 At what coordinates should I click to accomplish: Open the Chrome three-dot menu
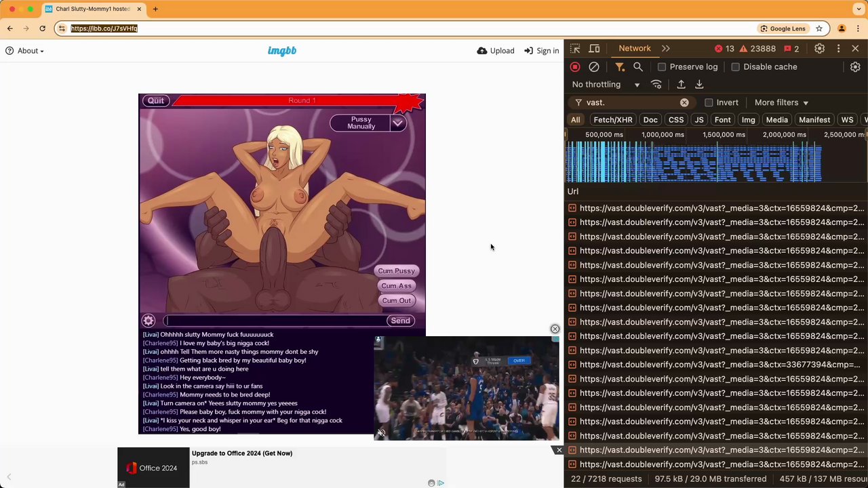[858, 28]
